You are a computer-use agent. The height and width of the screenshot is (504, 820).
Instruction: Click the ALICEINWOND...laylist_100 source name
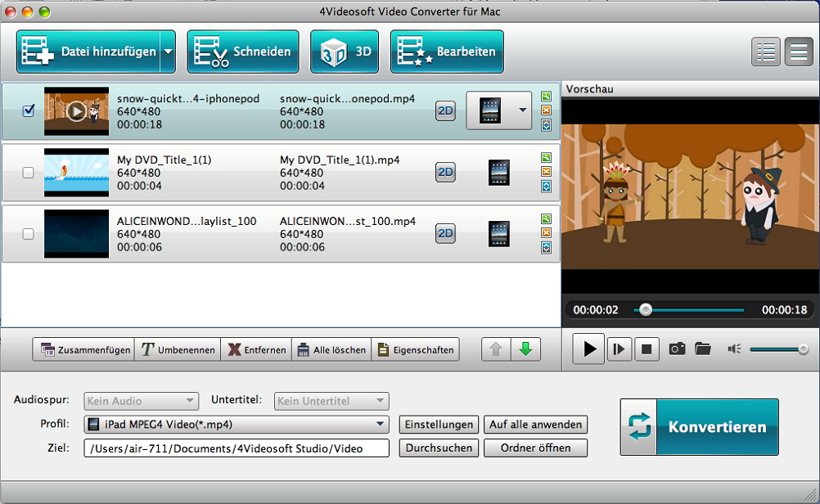click(187, 221)
